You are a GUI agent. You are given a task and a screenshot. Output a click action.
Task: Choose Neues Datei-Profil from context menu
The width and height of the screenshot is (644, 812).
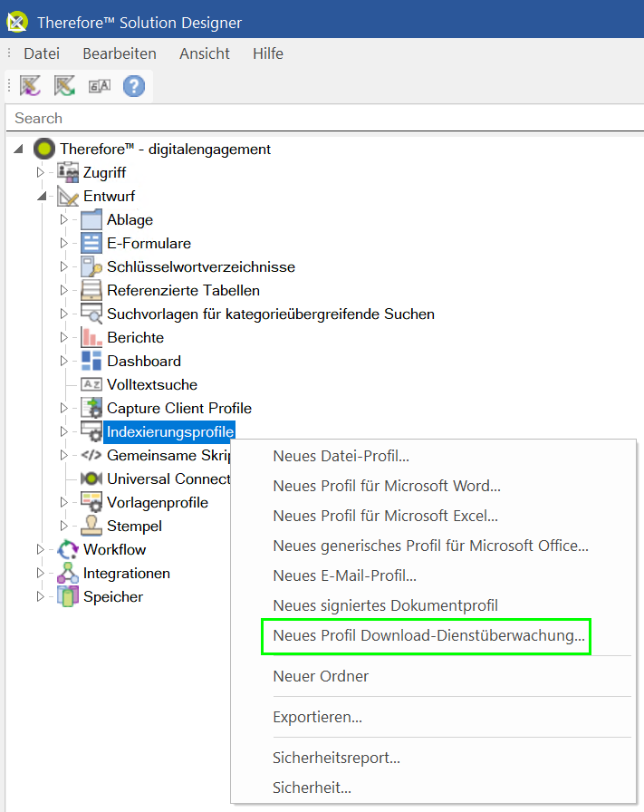pyautogui.click(x=433, y=456)
